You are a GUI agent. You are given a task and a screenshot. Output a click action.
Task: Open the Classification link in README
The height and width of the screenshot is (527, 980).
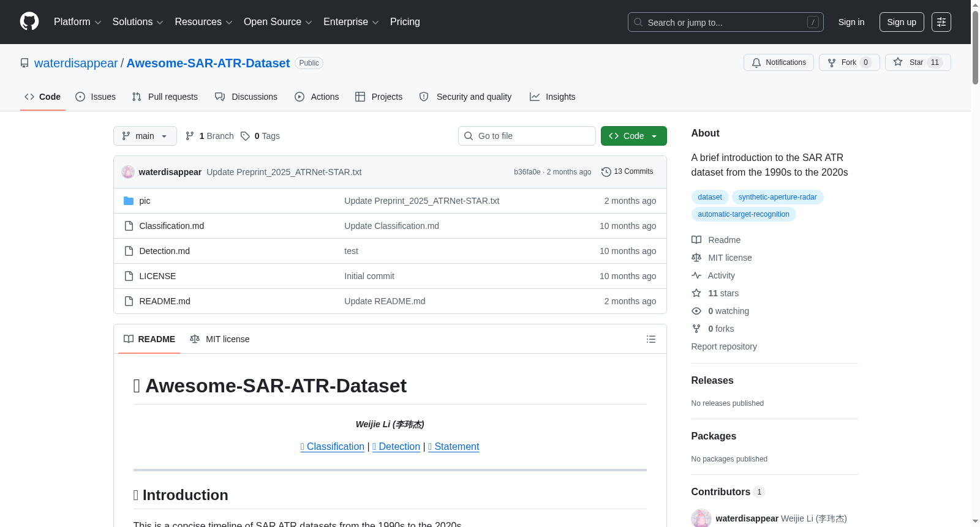pos(333,447)
